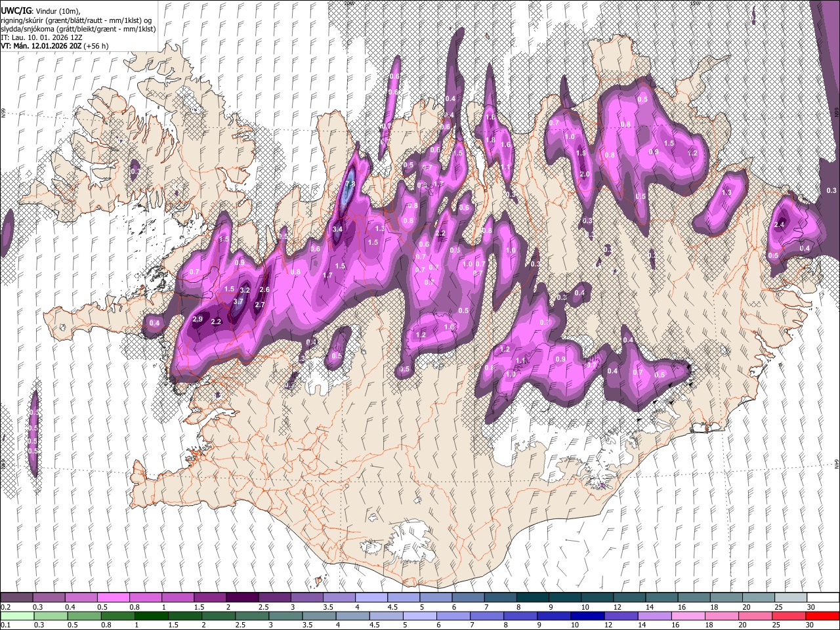Viewport: 840px width, 630px height.
Task: Click the 'VT: Mán. 12.01.2026 20Z (+56 h)' line
Action: tap(54, 46)
